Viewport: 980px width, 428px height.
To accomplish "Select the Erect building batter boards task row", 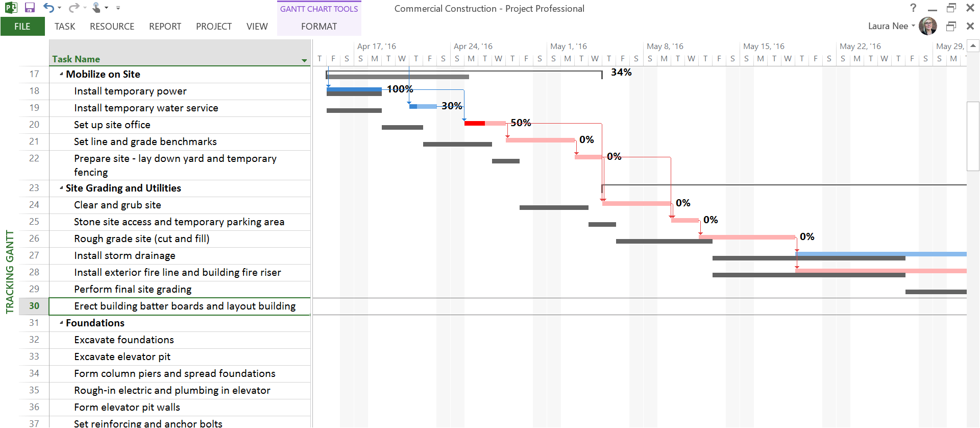I will click(x=184, y=306).
